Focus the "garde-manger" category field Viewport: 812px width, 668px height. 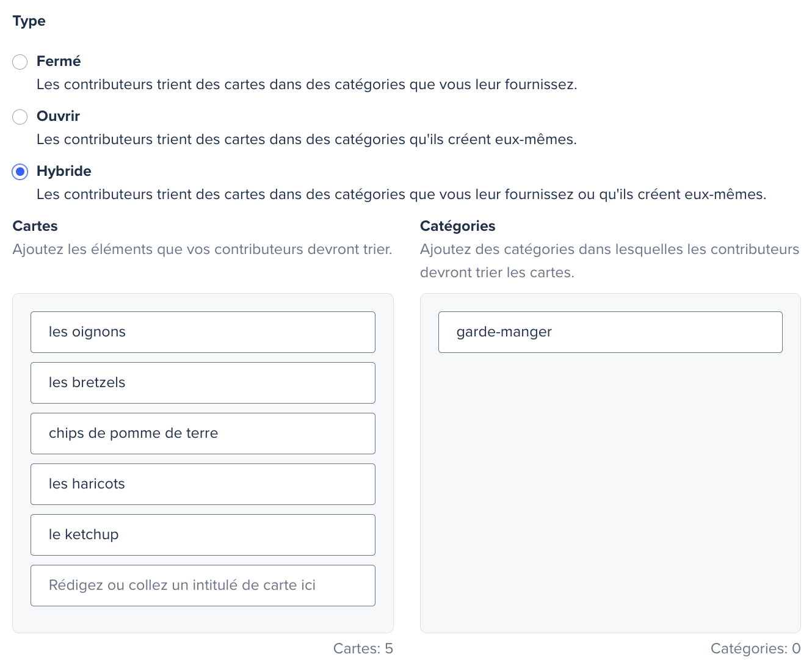point(611,332)
